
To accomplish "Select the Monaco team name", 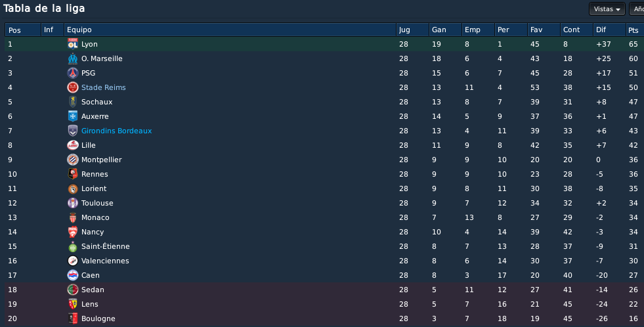I will tap(95, 217).
